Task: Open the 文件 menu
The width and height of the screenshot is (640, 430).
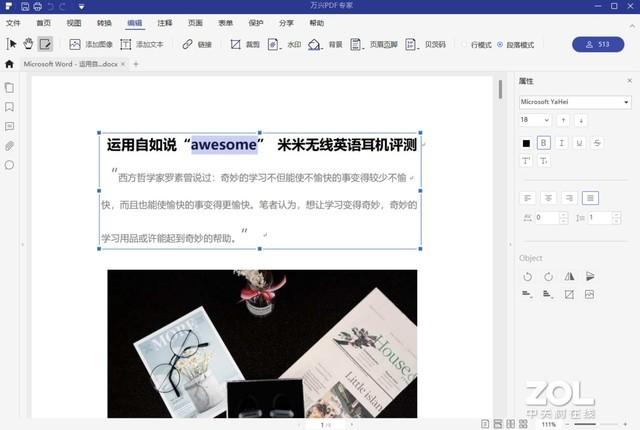Action: click(x=13, y=23)
